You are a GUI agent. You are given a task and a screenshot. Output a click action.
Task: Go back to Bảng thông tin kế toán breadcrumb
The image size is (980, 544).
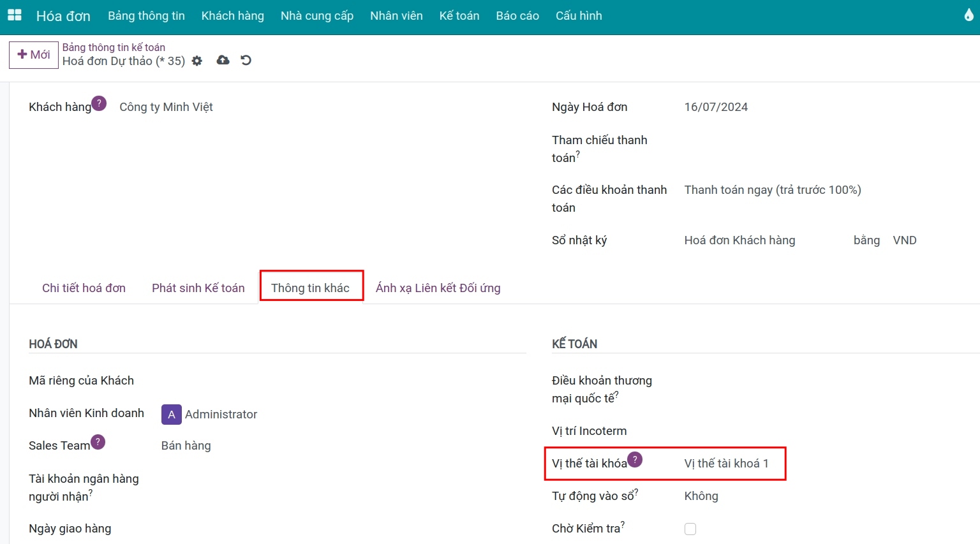(114, 47)
